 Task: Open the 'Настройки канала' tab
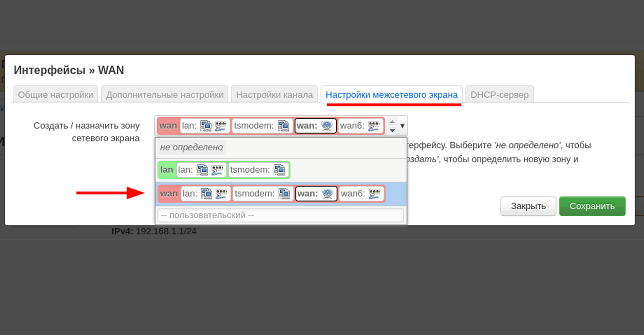click(x=274, y=95)
